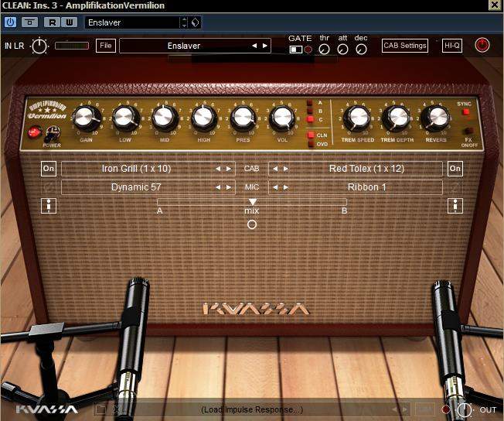Toggle the HI-Q quality button
This screenshot has width=504, height=421.
pos(452,46)
